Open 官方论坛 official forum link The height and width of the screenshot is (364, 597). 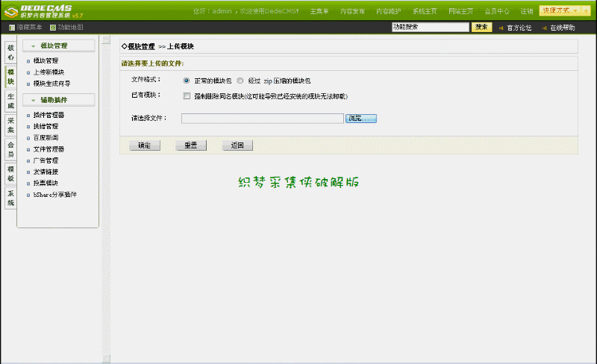tap(519, 28)
